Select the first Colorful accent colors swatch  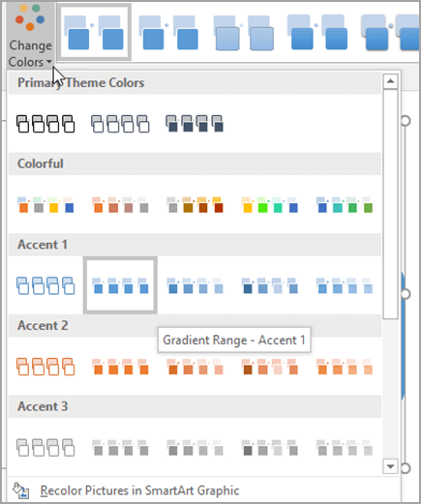click(x=45, y=205)
